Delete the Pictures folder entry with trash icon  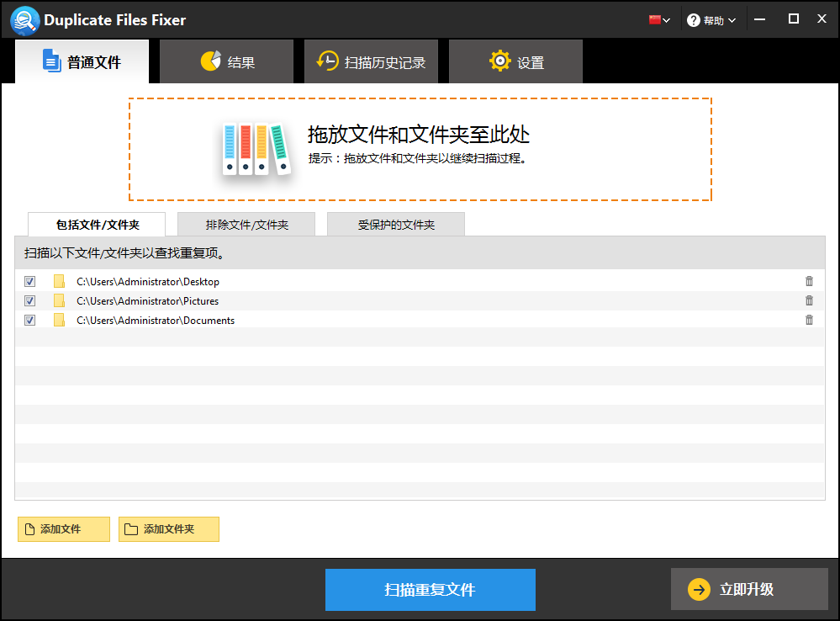[x=809, y=300]
